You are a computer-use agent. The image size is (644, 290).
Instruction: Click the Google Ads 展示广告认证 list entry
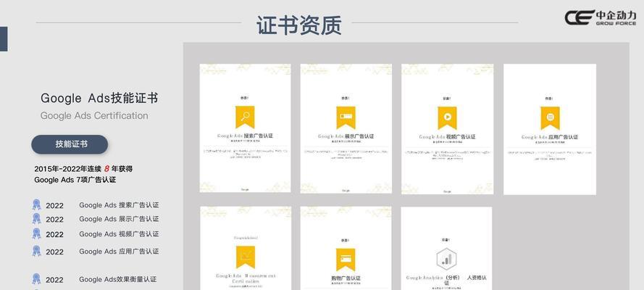coord(119,219)
